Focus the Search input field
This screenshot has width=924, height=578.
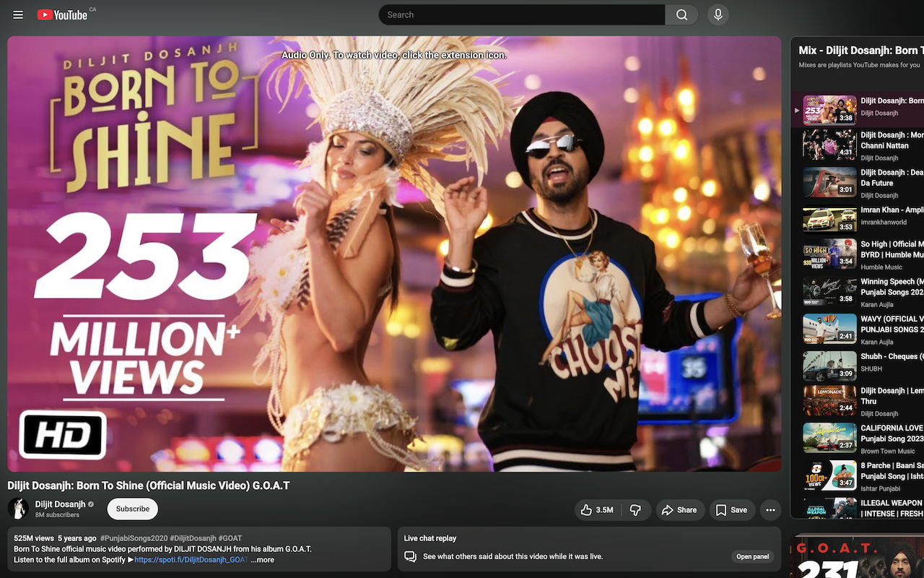tap(522, 14)
